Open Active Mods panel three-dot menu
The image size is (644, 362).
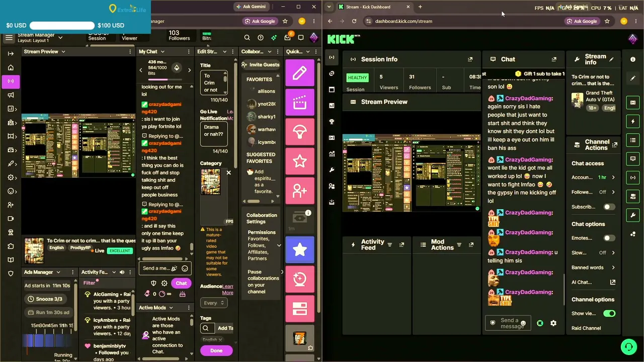pos(188,308)
